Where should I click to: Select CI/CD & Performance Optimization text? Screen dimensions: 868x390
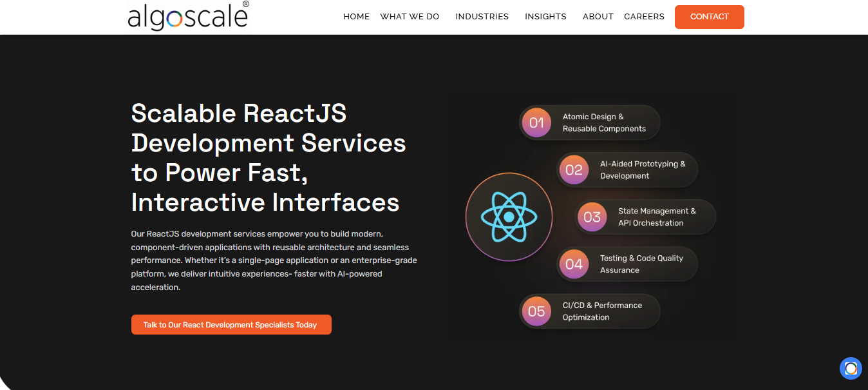coord(602,311)
